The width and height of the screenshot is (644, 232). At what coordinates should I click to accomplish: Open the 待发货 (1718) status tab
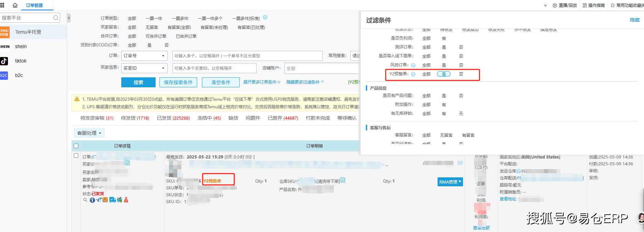pyautogui.click(x=135, y=118)
